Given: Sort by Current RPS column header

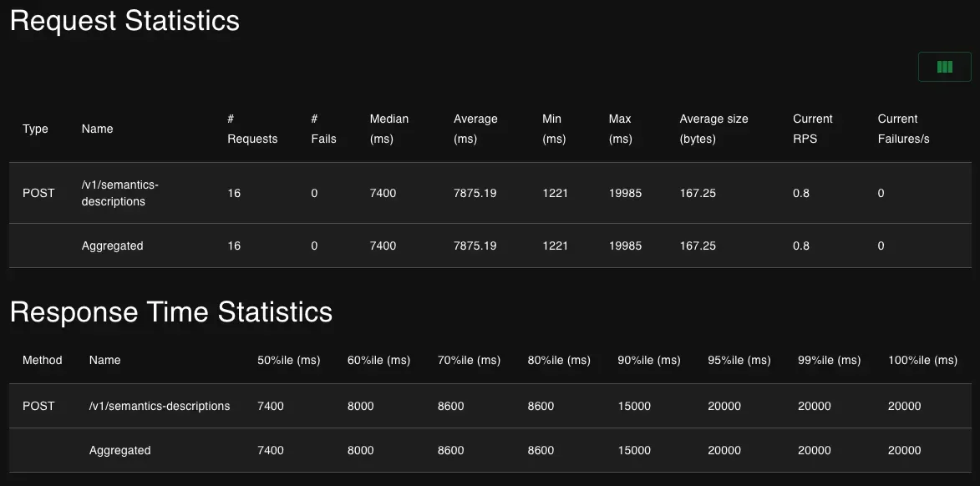Looking at the screenshot, I should 812,129.
